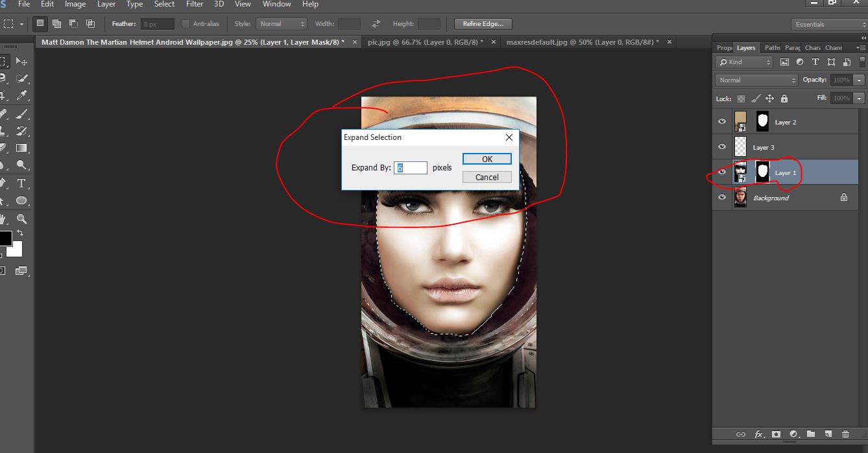Open the Filter menu
This screenshot has width=868, height=453.
pos(195,4)
